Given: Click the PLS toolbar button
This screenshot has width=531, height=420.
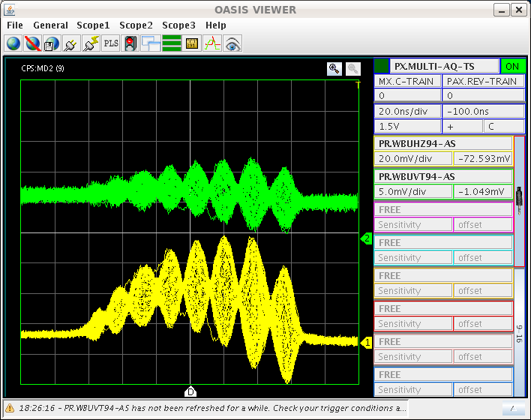Looking at the screenshot, I should (111, 43).
